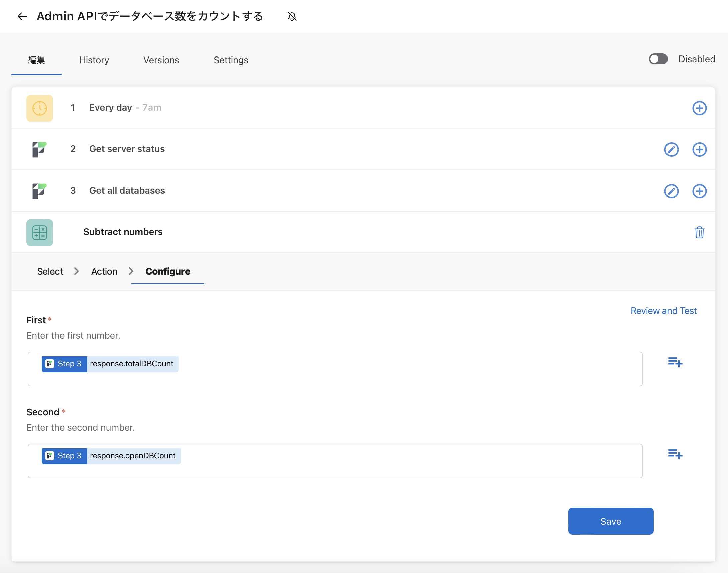728x573 pixels.
Task: Go back using the left arrow icon
Action: pos(22,16)
